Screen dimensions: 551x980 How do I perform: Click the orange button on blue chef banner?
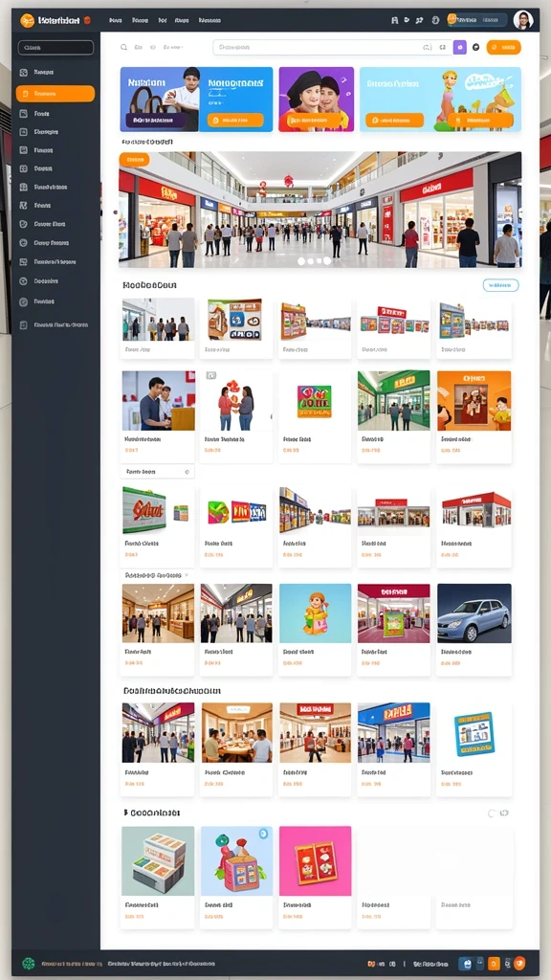tap(235, 120)
